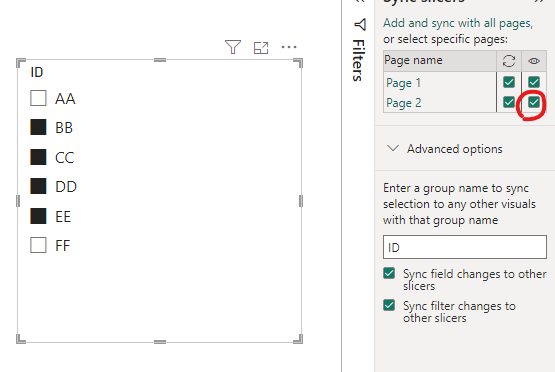Click the right-middle resize handle of slicer
The width and height of the screenshot is (555, 372).
pos(301,201)
